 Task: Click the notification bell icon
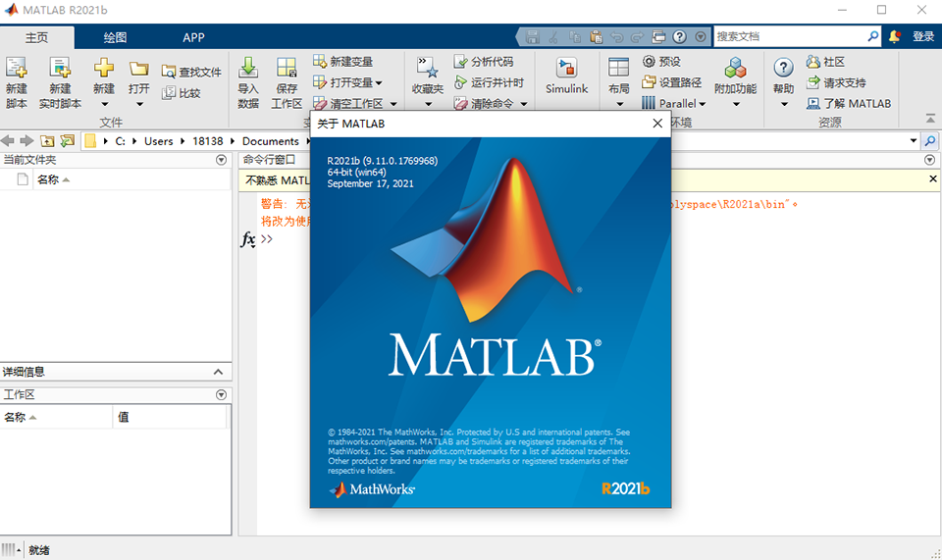point(895,36)
